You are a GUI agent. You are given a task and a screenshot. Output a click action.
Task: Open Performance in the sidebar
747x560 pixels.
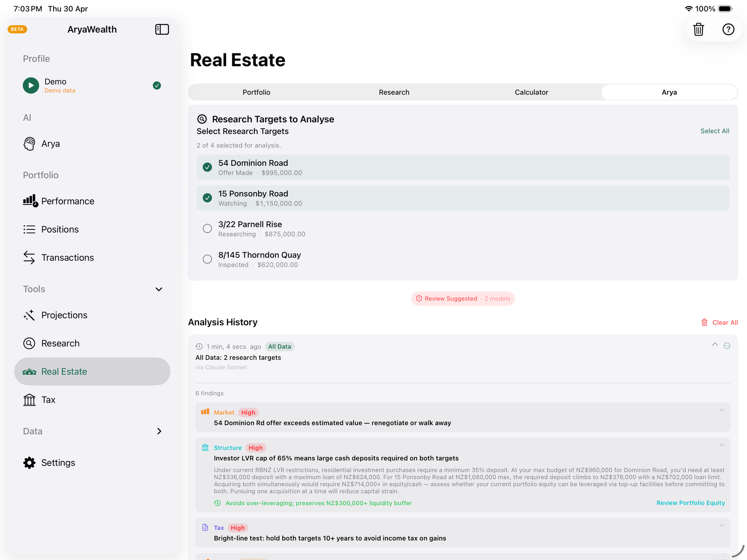point(92,201)
